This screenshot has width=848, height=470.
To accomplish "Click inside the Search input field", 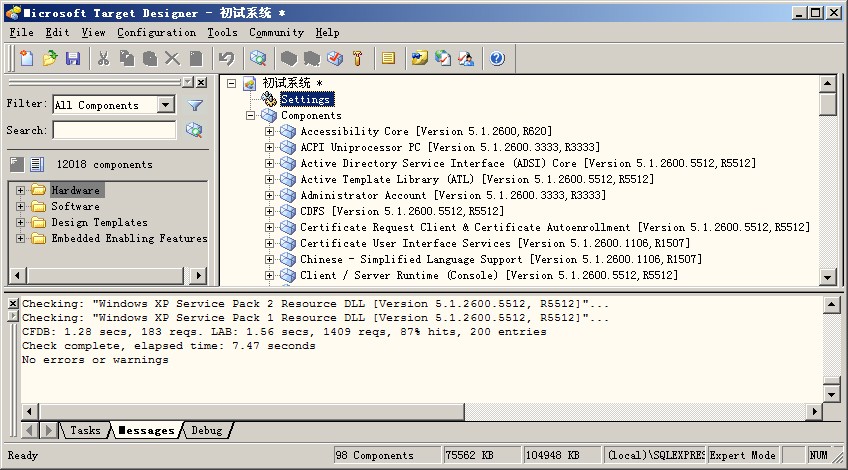I will coord(115,130).
